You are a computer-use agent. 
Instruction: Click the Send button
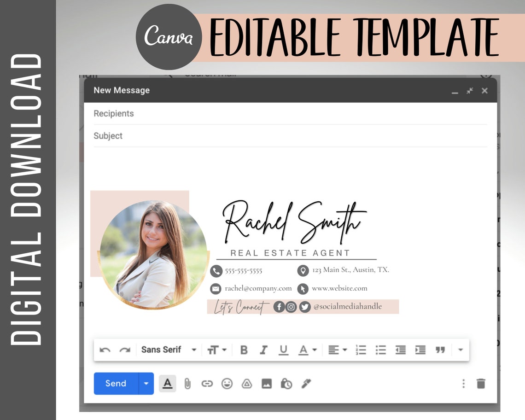tap(115, 383)
